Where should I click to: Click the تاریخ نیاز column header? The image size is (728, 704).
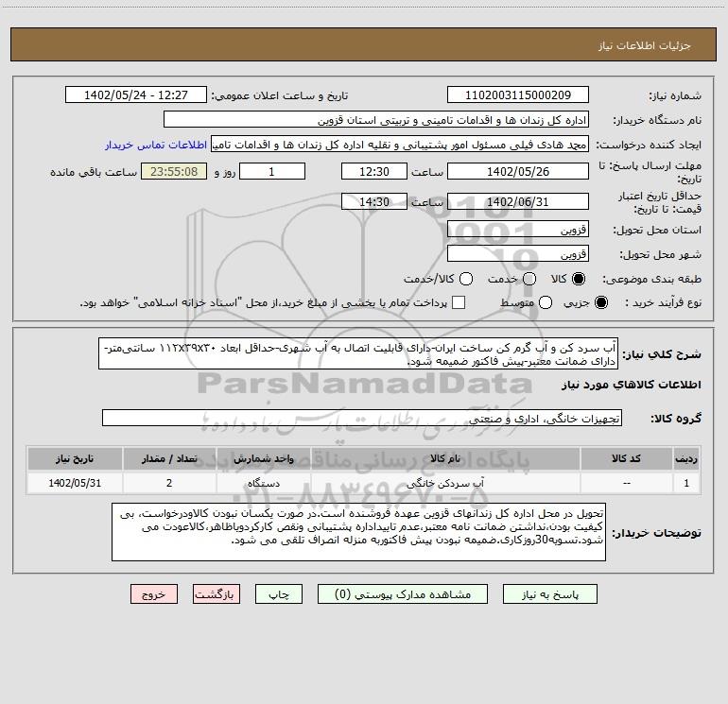75,458
